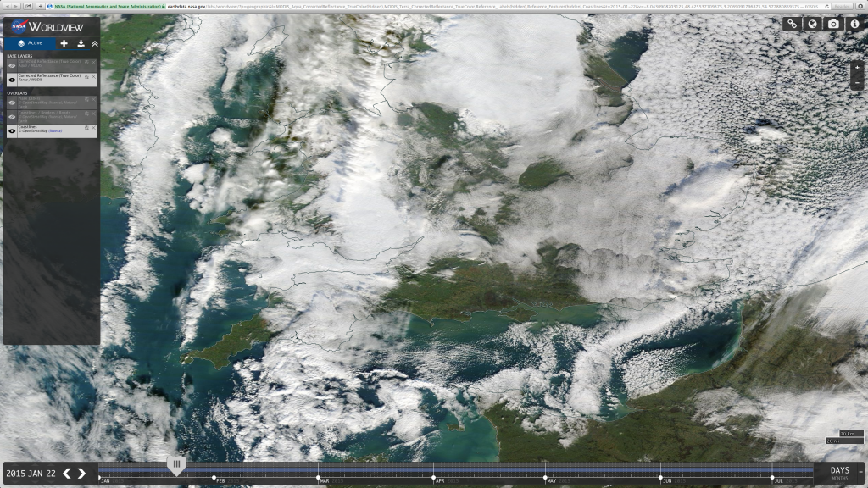Viewport: 868px width, 488px height.
Task: Open the Coastlines OpenStreetMap license link
Action: (55, 131)
